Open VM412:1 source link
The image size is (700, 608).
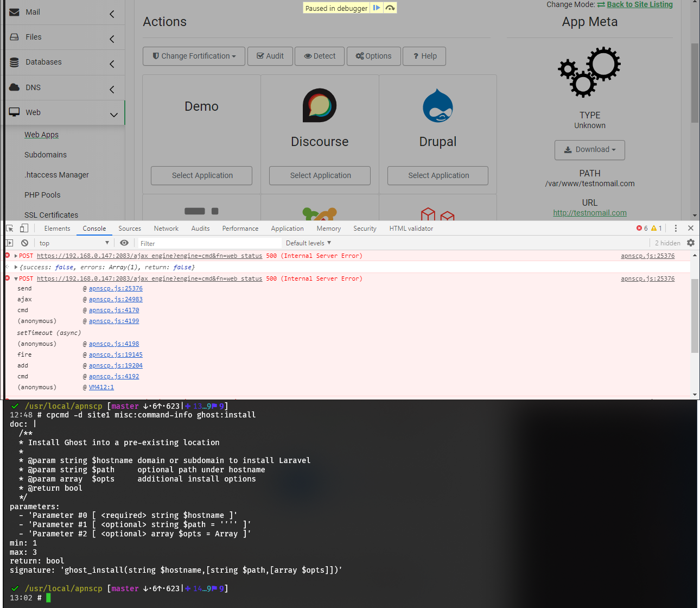coord(101,388)
